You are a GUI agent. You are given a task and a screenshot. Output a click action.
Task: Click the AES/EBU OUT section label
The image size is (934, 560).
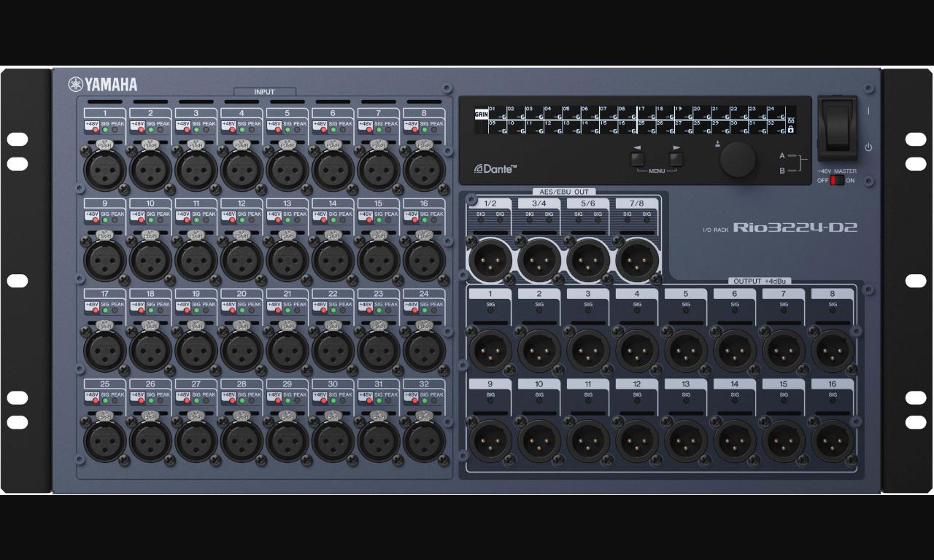[564, 192]
